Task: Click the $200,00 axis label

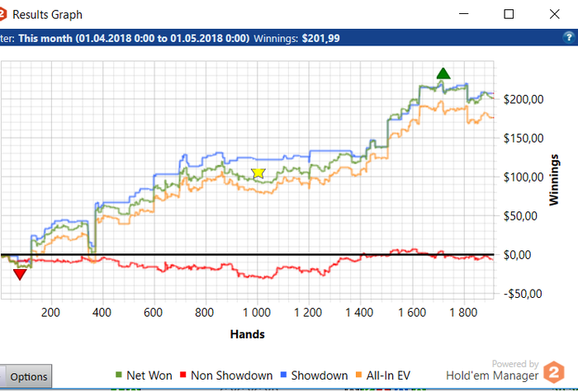Action: click(524, 100)
